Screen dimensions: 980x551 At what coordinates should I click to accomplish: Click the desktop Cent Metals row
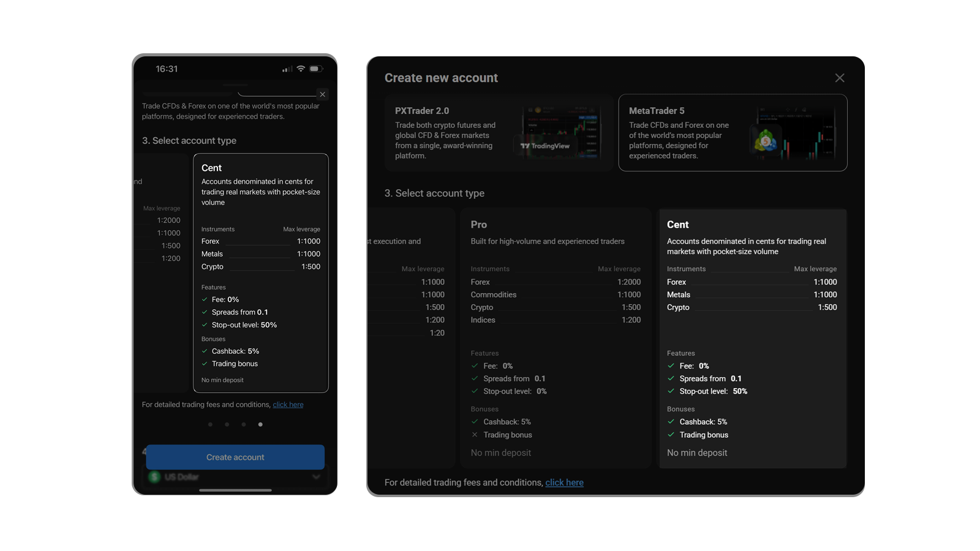(752, 295)
